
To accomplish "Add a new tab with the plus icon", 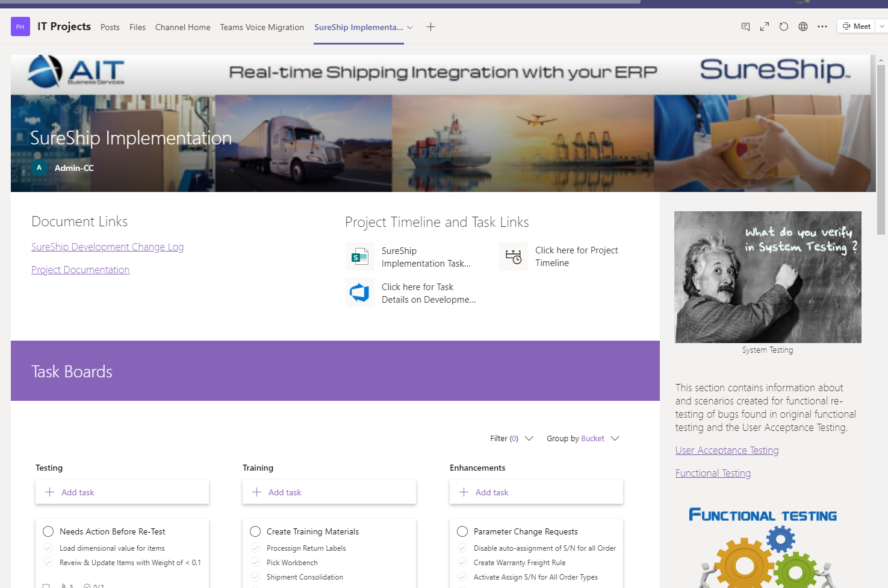I will pyautogui.click(x=430, y=26).
